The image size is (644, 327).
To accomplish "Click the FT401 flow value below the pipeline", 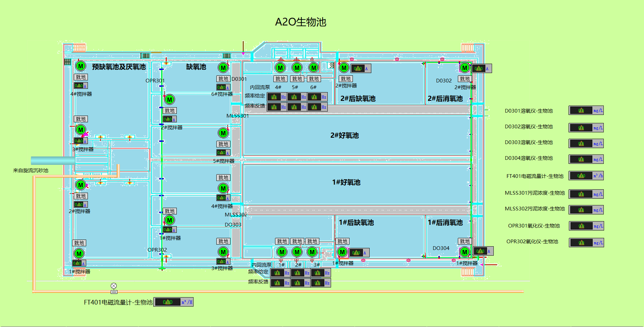I will pyautogui.click(x=173, y=302).
